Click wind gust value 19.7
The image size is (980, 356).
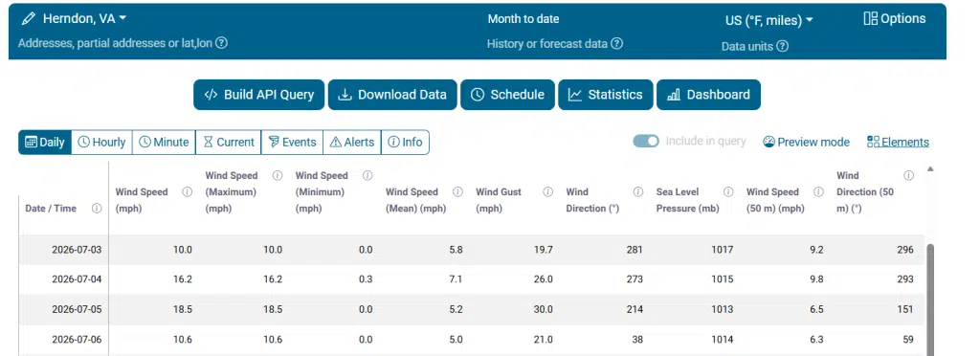tap(543, 250)
